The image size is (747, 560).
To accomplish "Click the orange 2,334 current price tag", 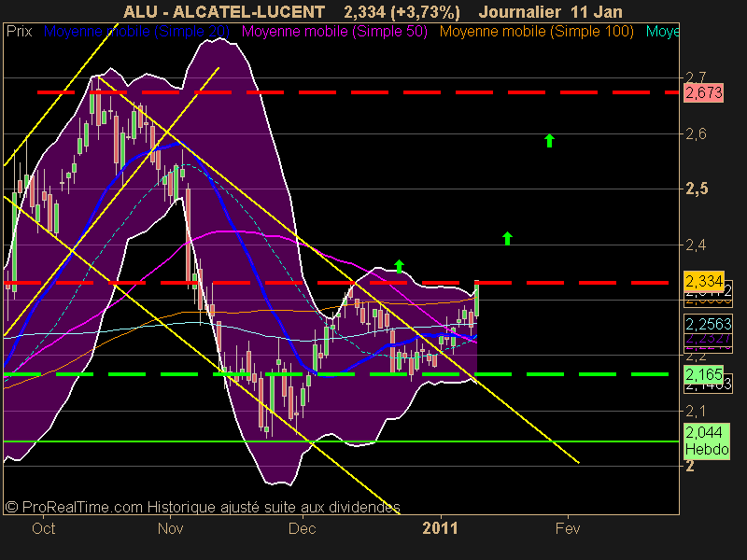I will click(704, 281).
